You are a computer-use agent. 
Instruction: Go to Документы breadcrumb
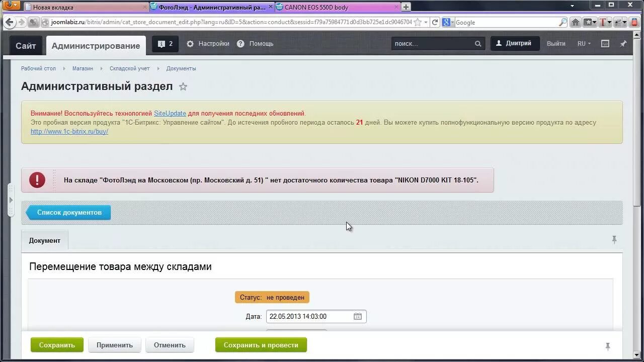[x=181, y=68]
